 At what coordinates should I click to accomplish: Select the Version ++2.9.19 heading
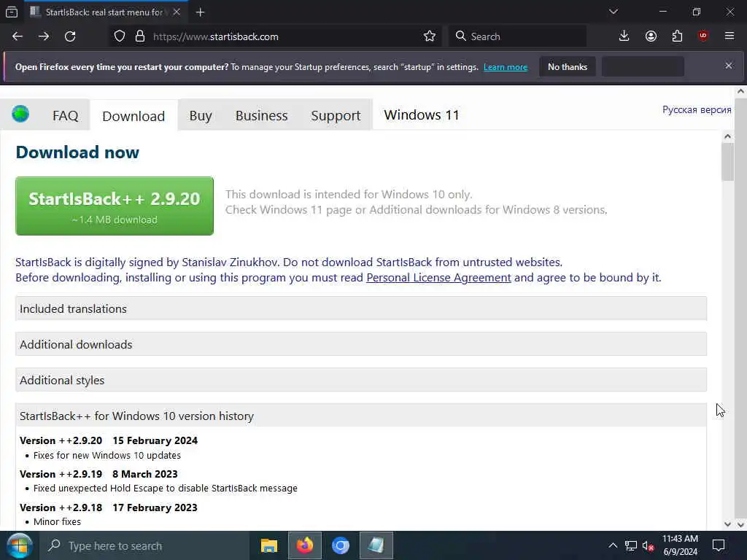coord(98,474)
